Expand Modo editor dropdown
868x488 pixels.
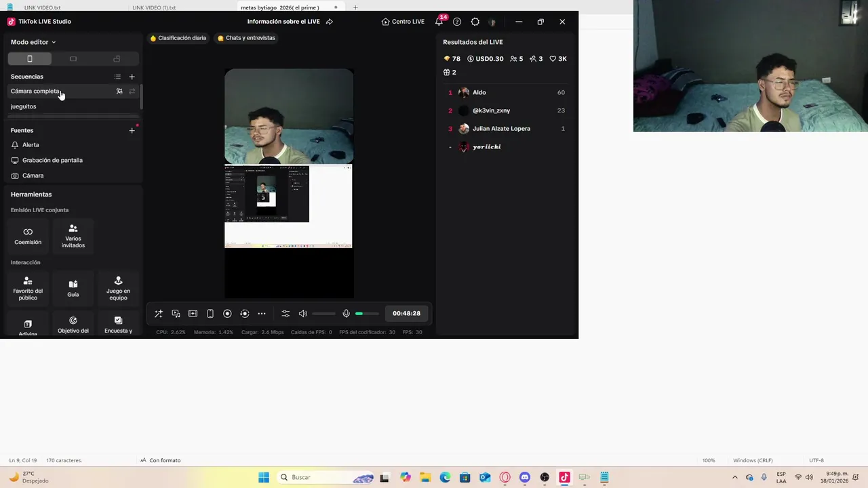33,42
